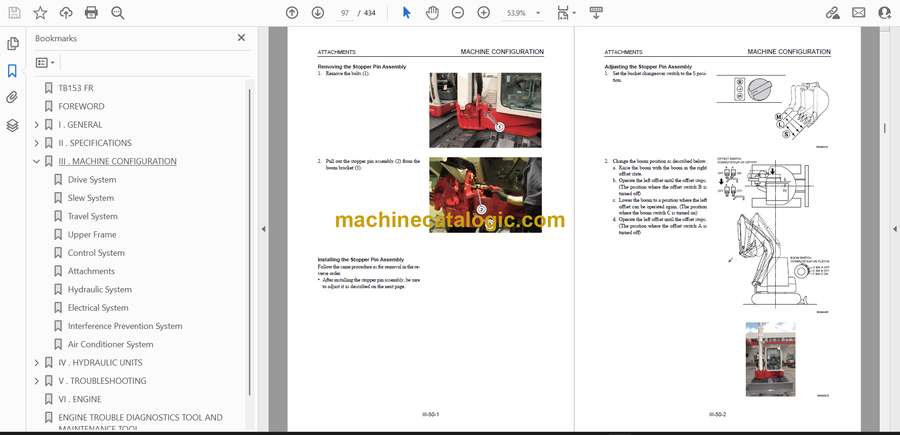This screenshot has height=435, width=900.
Task: Click the zoom out minus button
Action: (458, 13)
